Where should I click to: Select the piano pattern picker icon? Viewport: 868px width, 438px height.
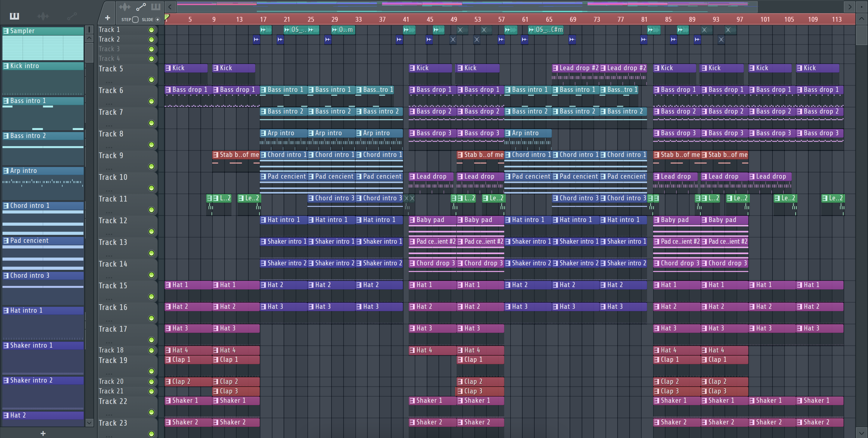pos(14,16)
